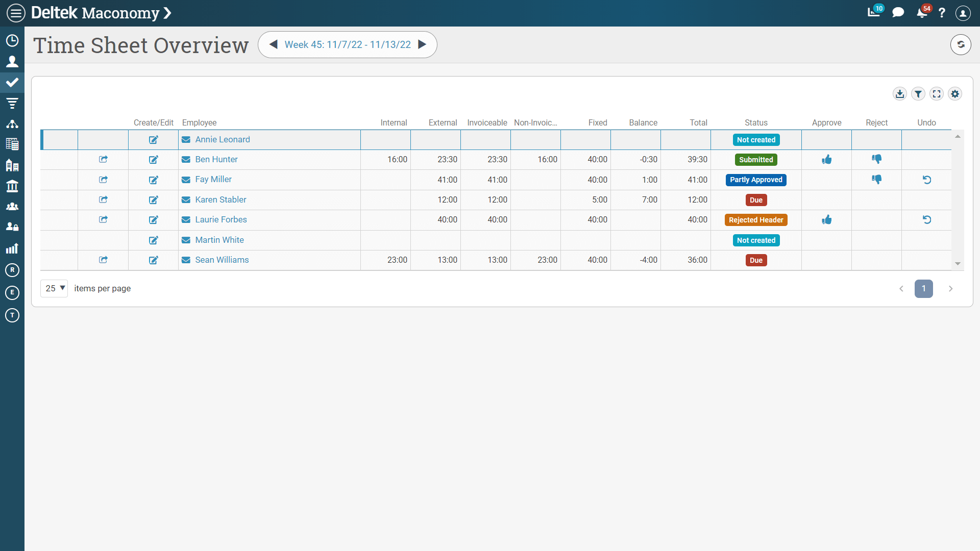Viewport: 980px width, 551px height.
Task: Navigate to previous week using left arrow
Action: coord(273,44)
